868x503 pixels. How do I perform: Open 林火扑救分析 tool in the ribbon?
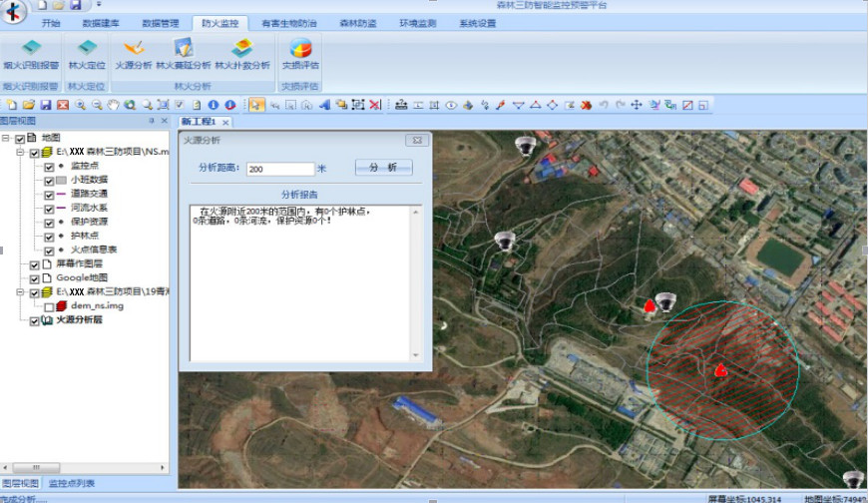pos(241,52)
